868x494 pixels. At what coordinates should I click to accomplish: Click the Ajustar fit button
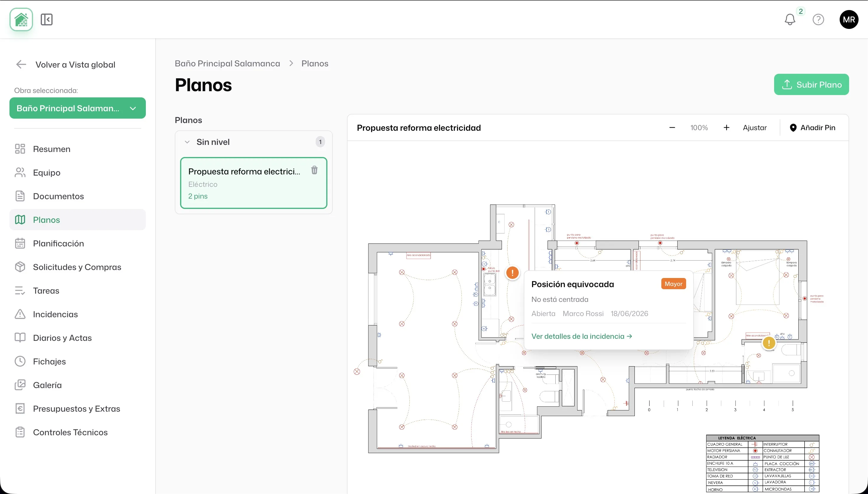point(754,127)
